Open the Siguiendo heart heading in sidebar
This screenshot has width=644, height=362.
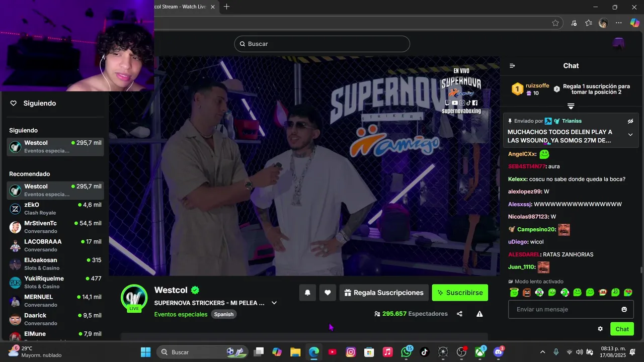pyautogui.click(x=33, y=103)
